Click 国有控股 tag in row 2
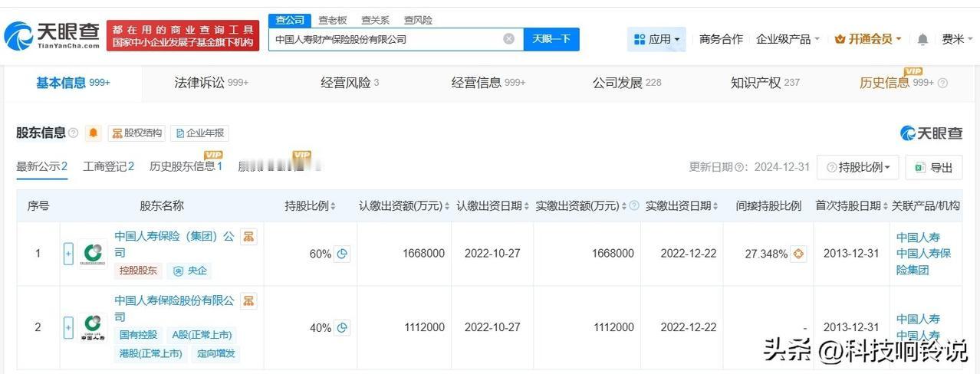This screenshot has height=374, width=980. tap(139, 335)
